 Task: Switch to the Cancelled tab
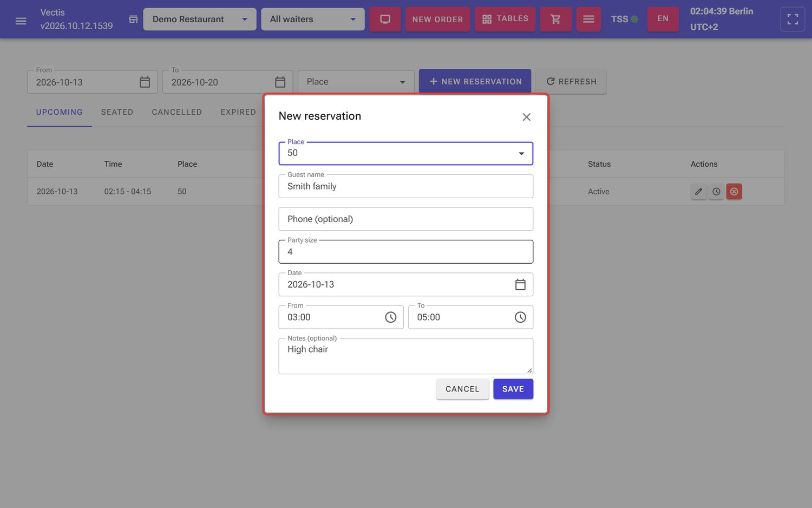176,112
